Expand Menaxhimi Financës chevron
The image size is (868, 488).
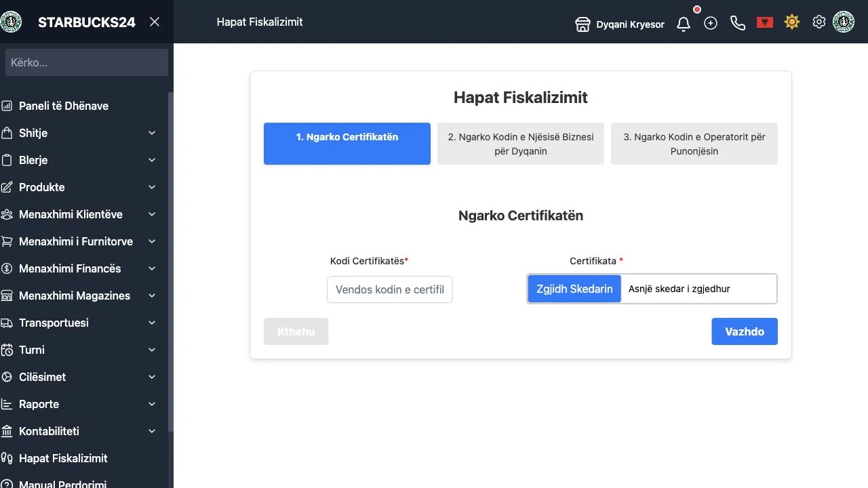pos(152,268)
